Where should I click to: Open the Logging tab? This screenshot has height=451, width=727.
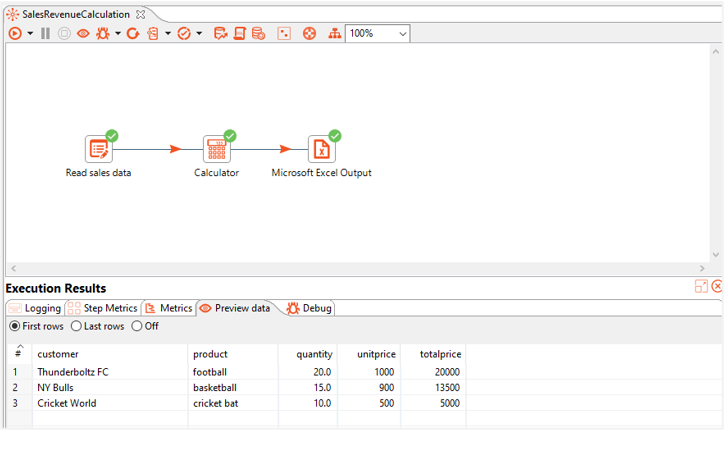click(34, 308)
